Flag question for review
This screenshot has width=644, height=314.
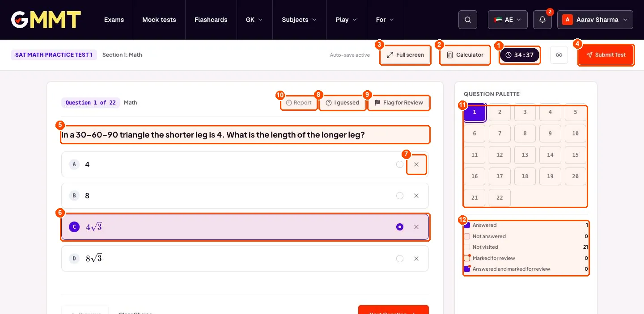(398, 103)
